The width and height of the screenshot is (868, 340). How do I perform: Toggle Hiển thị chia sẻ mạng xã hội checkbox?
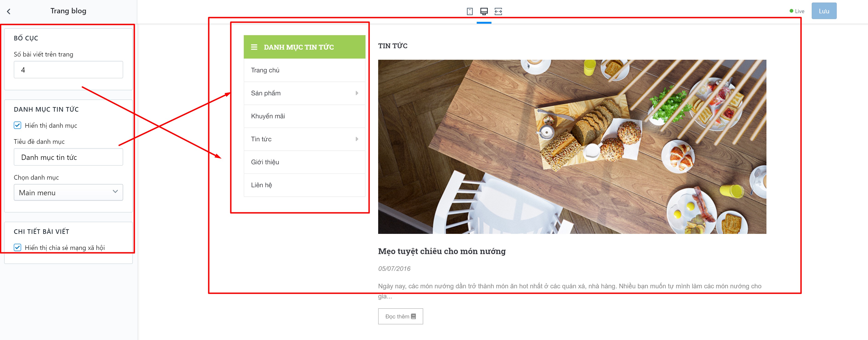[17, 247]
